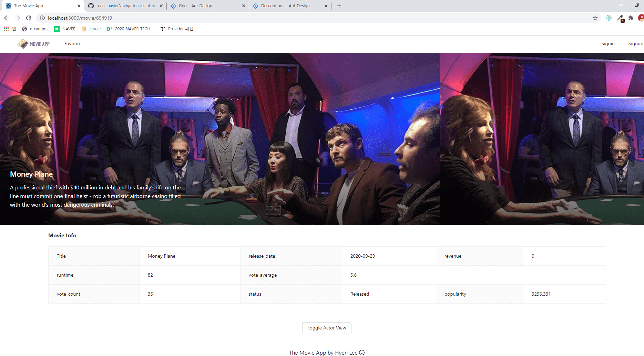Open the Signin page

(608, 44)
